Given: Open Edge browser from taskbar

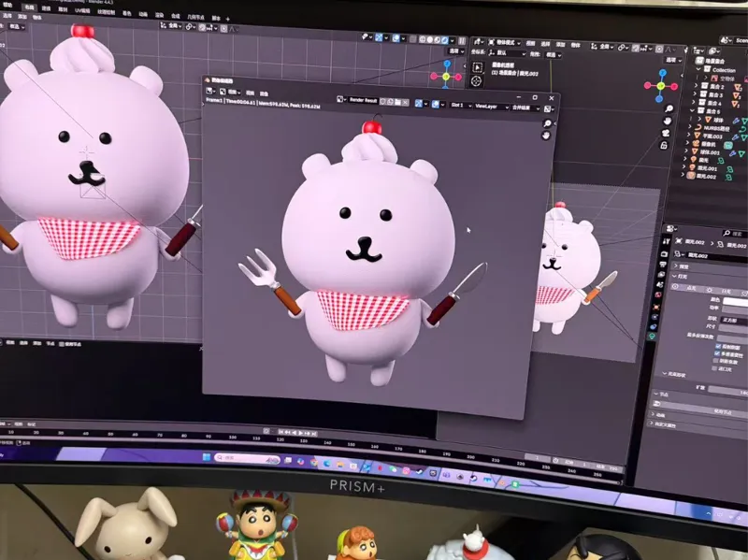Looking at the screenshot, I should 327,463.
